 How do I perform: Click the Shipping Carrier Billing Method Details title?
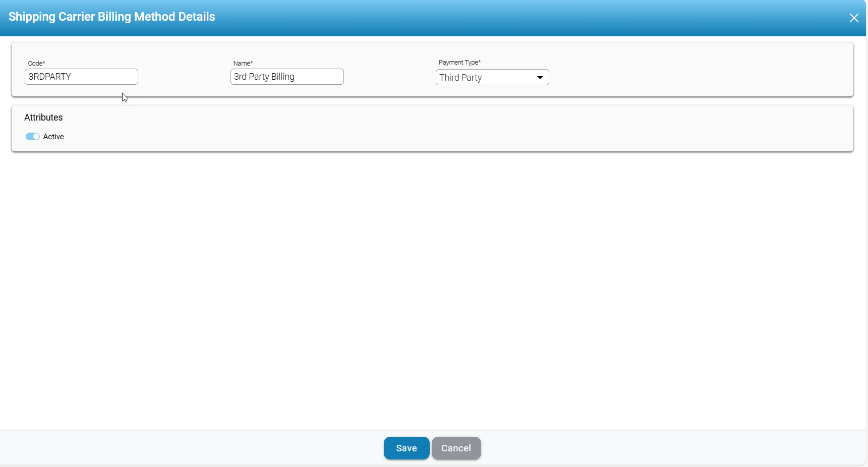(112, 17)
